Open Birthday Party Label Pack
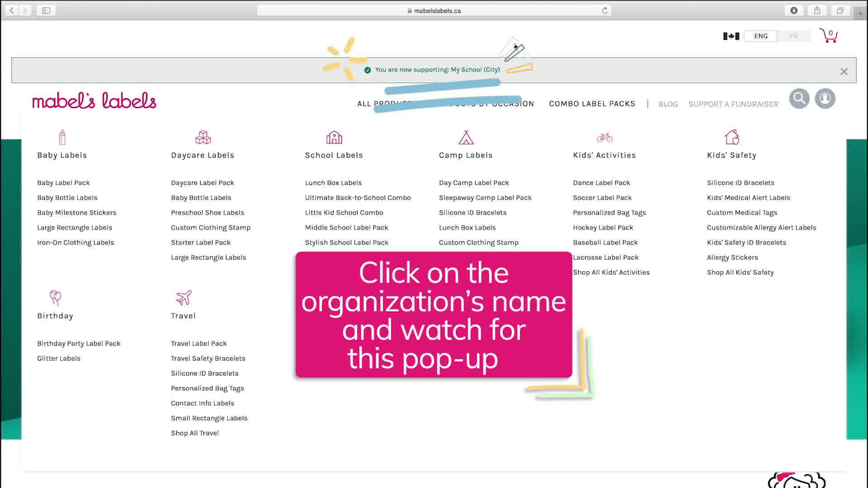Screen dimensions: 868x488 click(79, 344)
